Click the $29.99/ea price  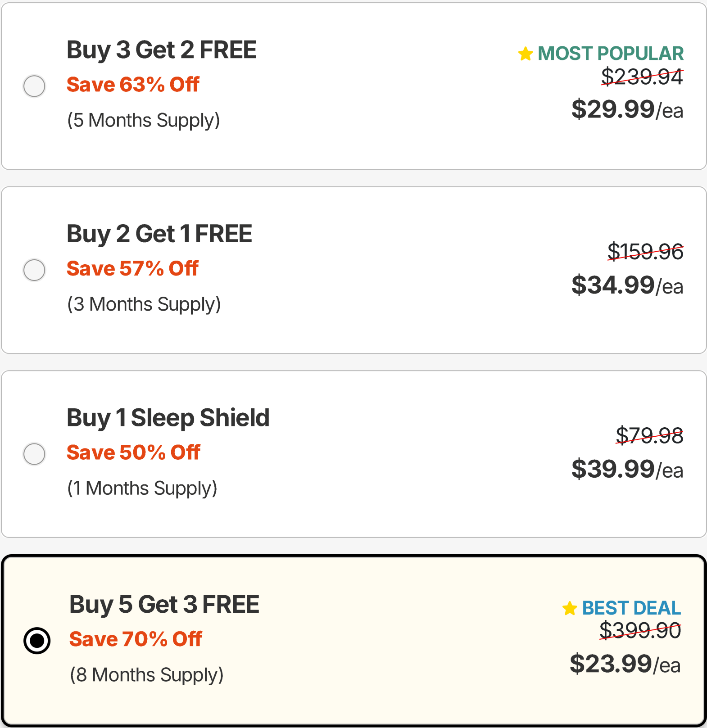(x=627, y=110)
